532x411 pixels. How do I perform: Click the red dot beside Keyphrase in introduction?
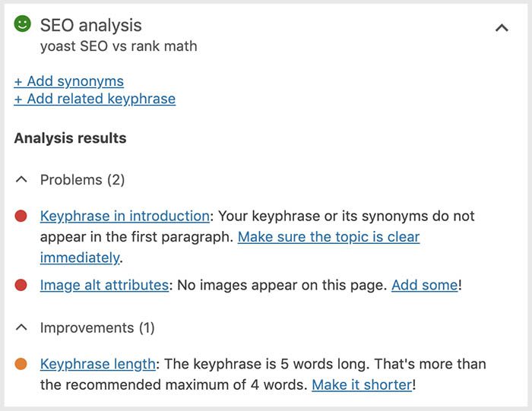coord(21,216)
